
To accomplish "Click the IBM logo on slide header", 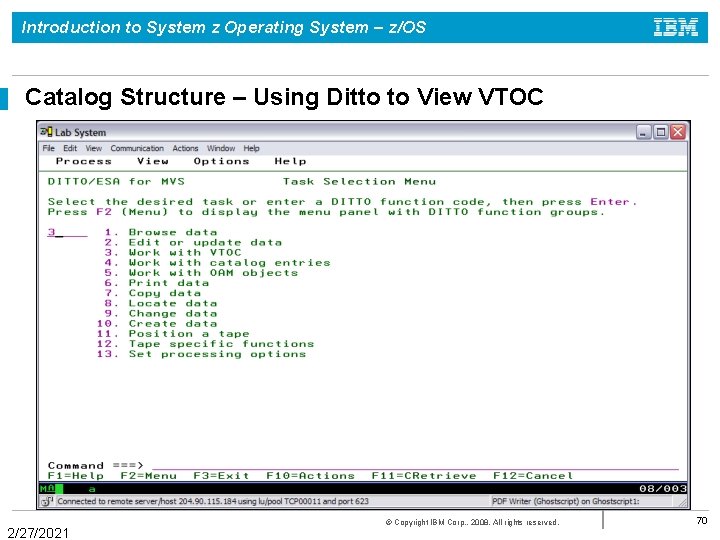I will click(676, 27).
